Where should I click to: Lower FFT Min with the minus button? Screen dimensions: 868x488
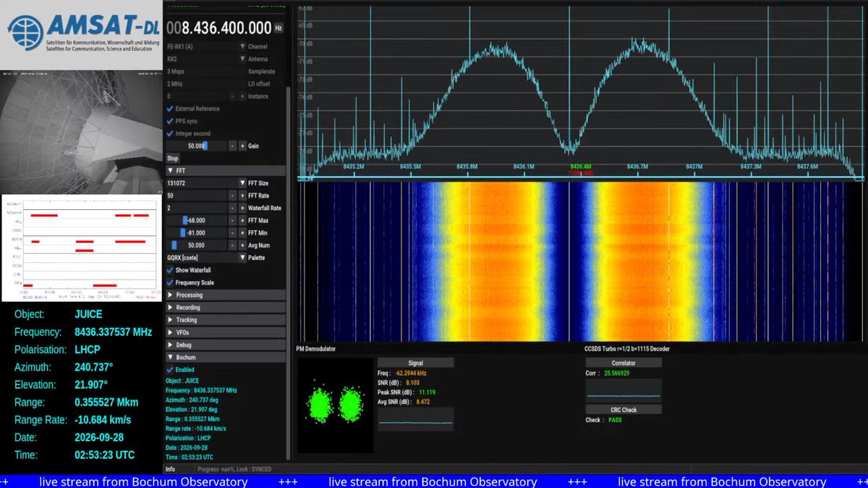pos(232,232)
